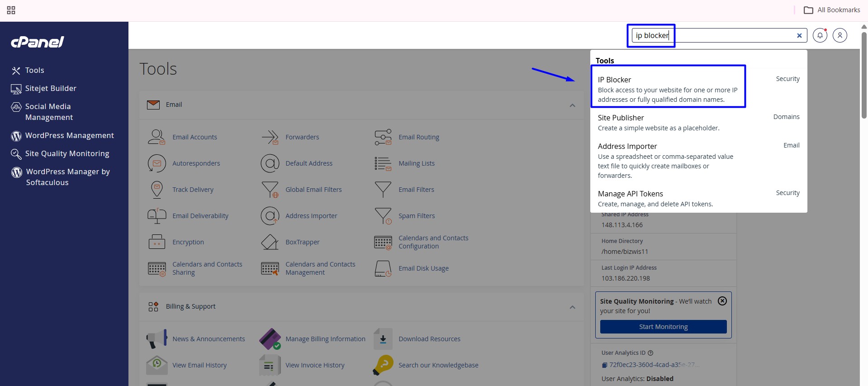Click the Autoresponders icon
Screen dimensions: 868x386
[x=157, y=163]
